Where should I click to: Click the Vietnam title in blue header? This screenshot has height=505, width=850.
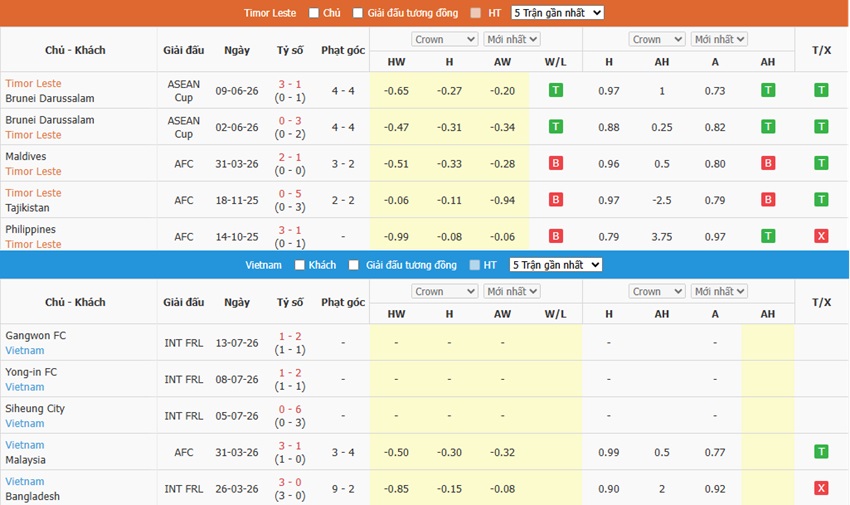tap(263, 265)
